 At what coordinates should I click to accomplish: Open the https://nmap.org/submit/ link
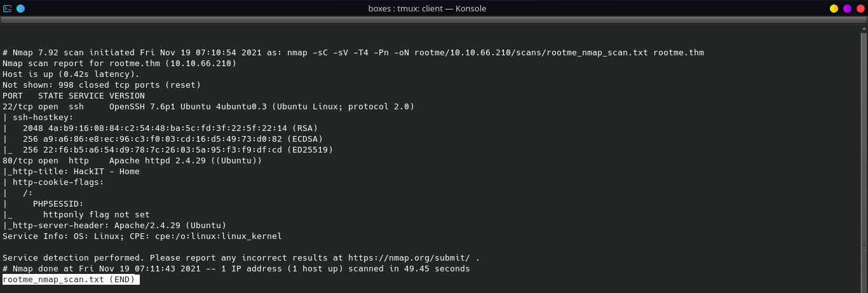point(409,258)
